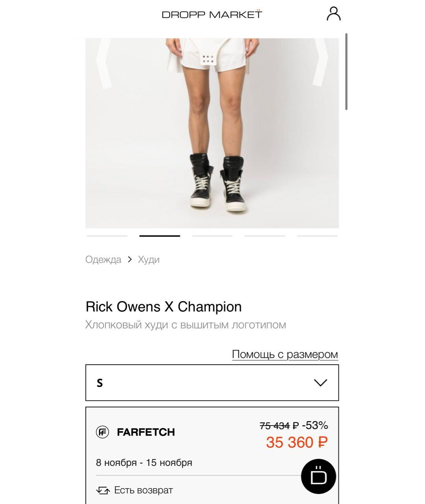
Task: Click the Dropp Market logo
Action: (x=212, y=15)
